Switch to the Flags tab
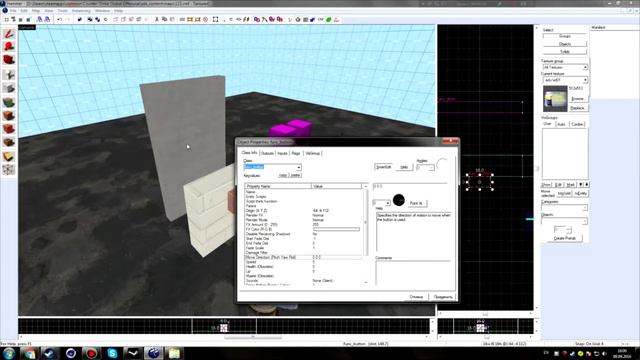640x360 pixels. click(x=296, y=153)
